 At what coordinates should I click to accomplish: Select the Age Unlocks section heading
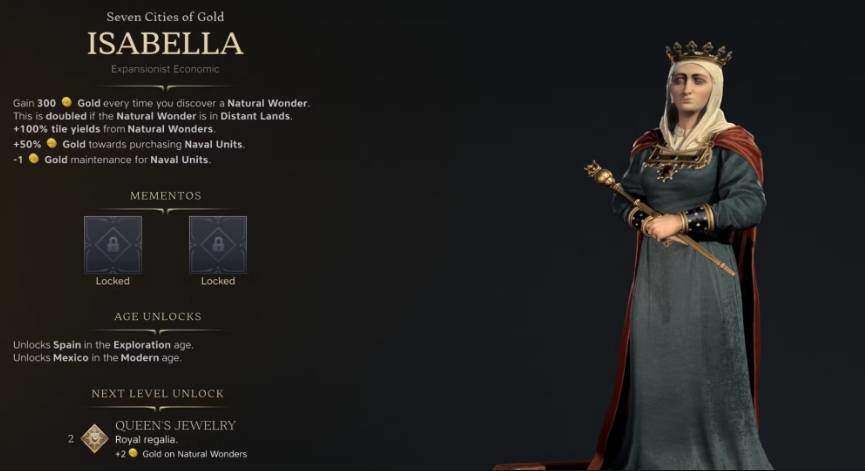pos(158,317)
